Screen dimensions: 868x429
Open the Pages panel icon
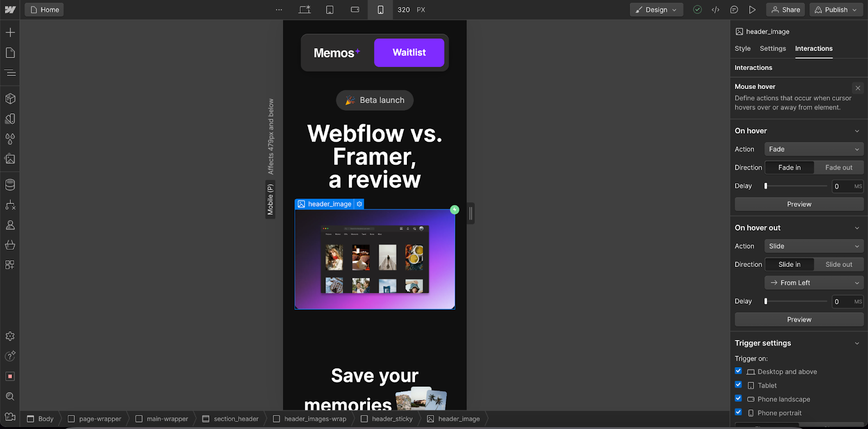click(10, 53)
